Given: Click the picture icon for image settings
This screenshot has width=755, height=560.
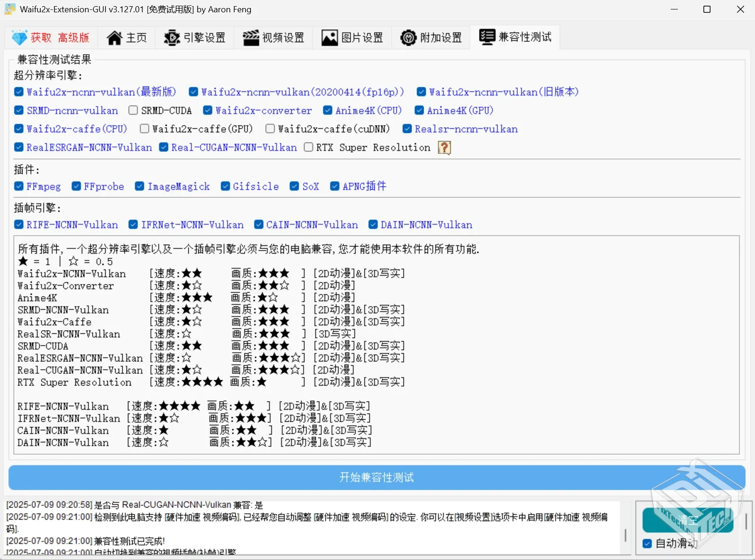Looking at the screenshot, I should tap(329, 38).
